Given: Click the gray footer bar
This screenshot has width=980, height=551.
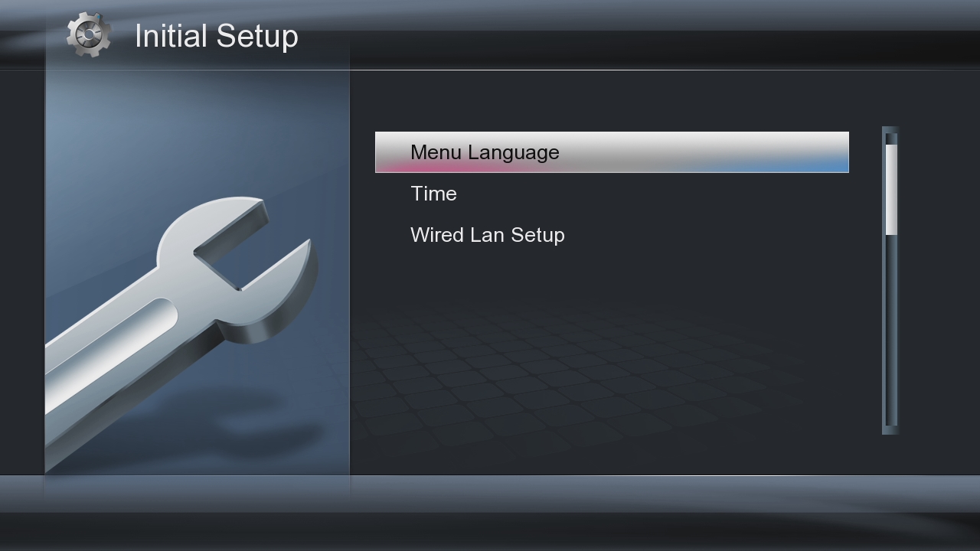Looking at the screenshot, I should 490,494.
